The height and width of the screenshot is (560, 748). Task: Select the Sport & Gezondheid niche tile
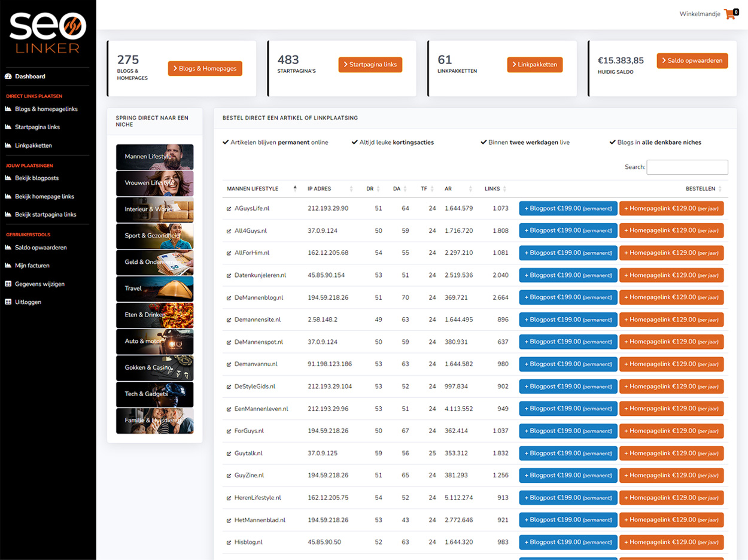[154, 236]
